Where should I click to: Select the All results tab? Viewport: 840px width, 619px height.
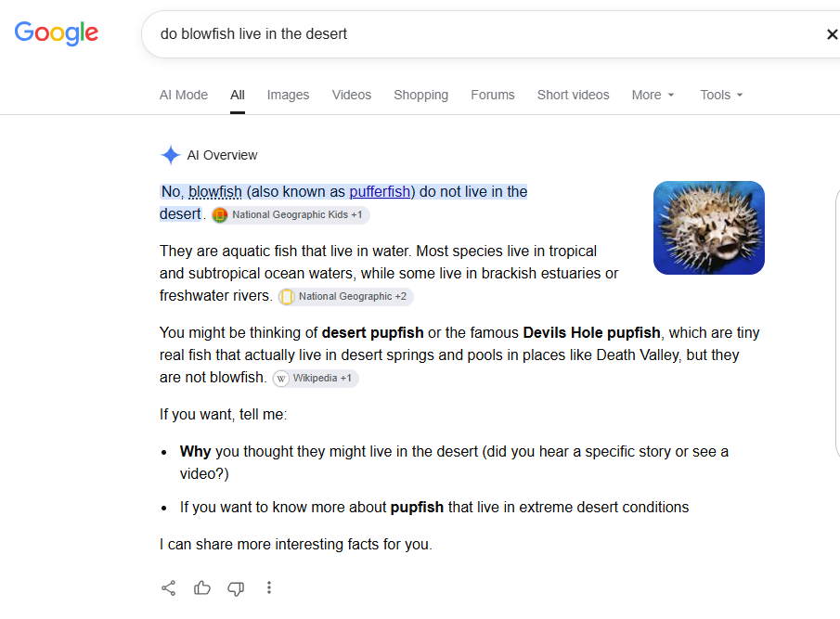click(x=238, y=95)
